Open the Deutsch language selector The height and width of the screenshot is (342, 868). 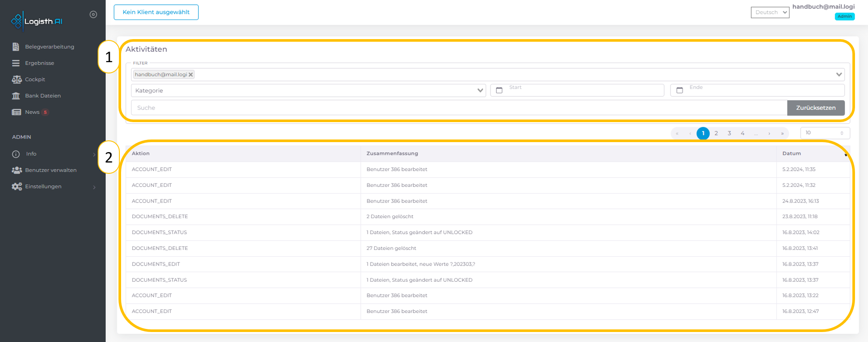[x=770, y=12]
